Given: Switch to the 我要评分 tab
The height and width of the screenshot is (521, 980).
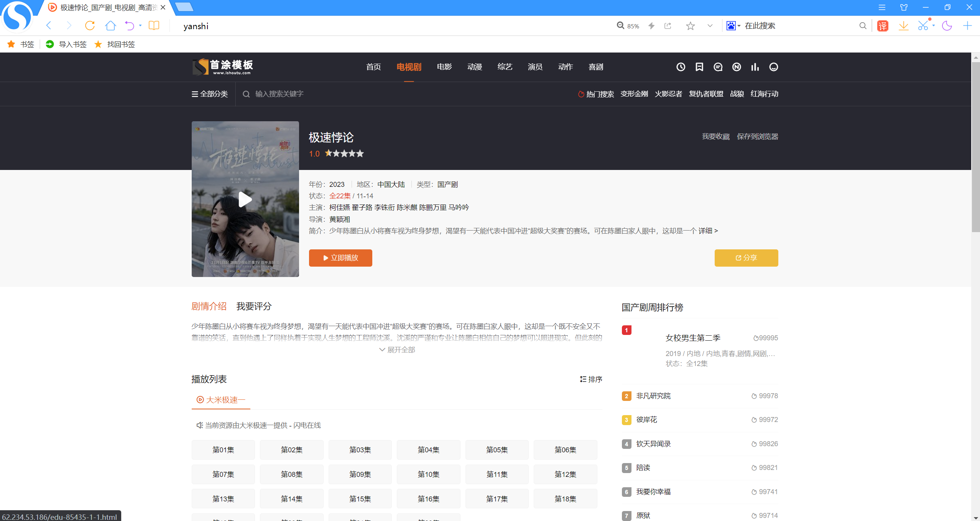Looking at the screenshot, I should click(x=254, y=306).
